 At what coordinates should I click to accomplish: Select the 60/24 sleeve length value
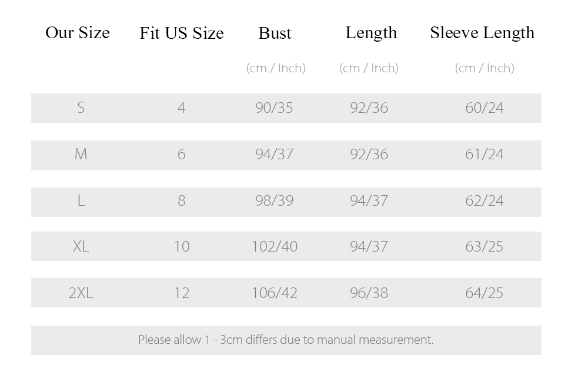tap(484, 108)
